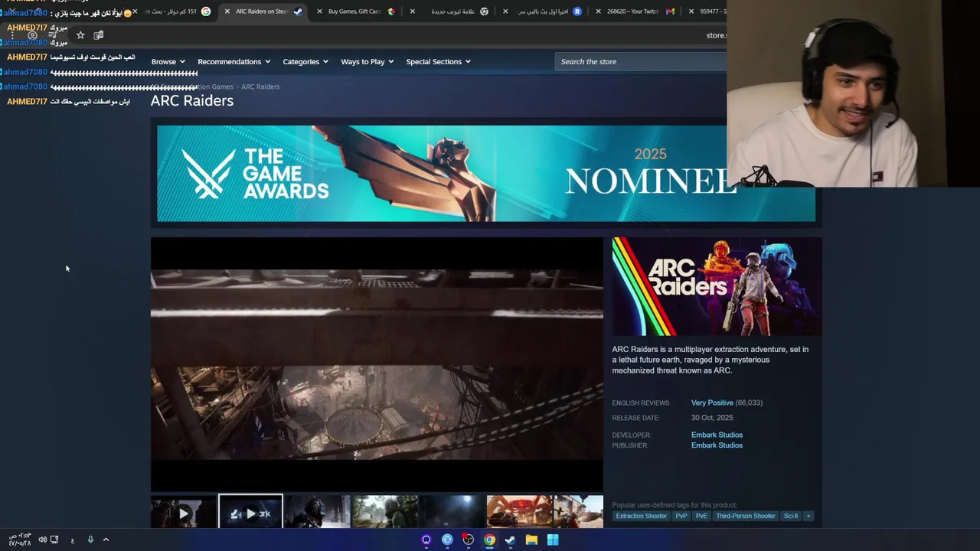This screenshot has width=980, height=551.
Task: Switch the Arabic keyboard language indicator
Action: [x=73, y=540]
